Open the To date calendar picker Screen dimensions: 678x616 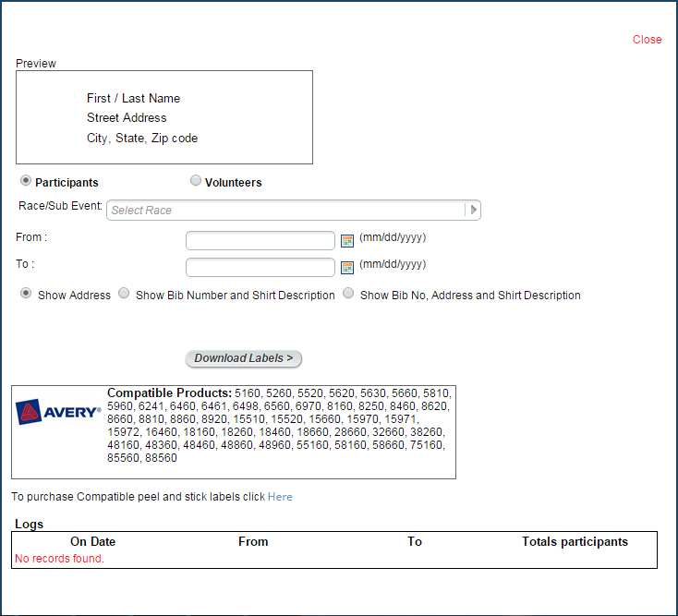347,268
